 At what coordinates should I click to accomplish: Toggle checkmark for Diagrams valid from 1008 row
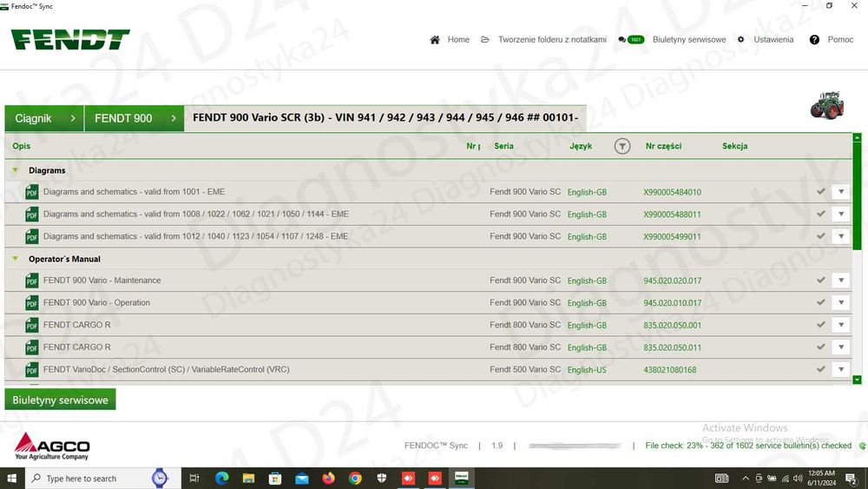(820, 214)
